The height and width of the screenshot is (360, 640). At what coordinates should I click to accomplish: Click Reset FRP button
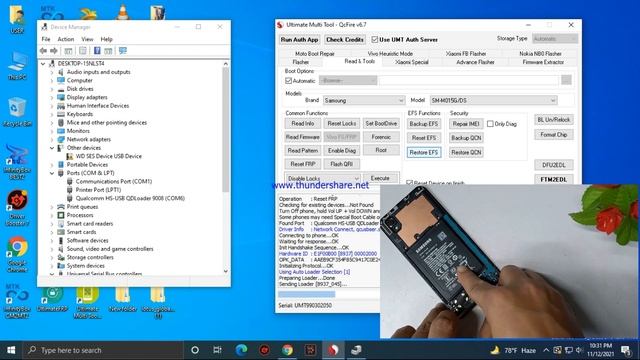coord(303,164)
